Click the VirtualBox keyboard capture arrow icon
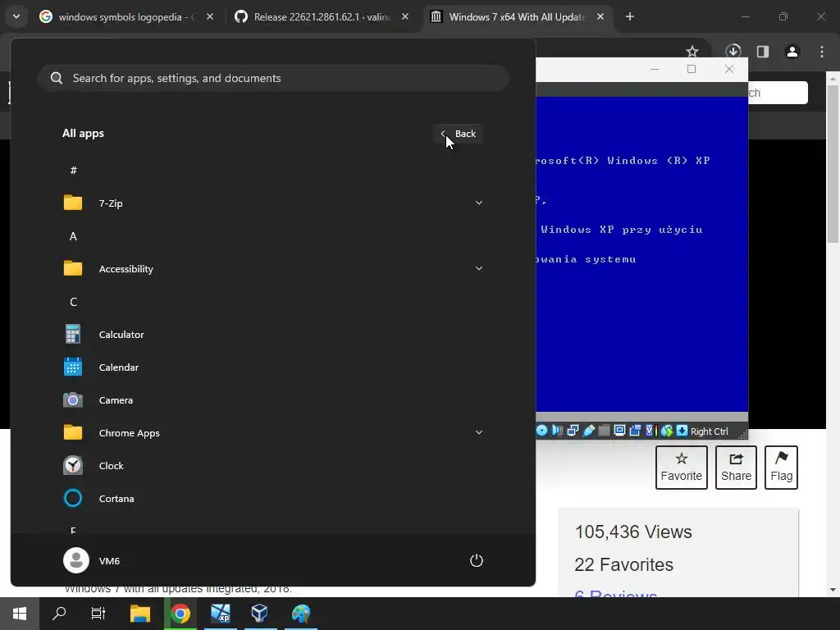 [682, 431]
